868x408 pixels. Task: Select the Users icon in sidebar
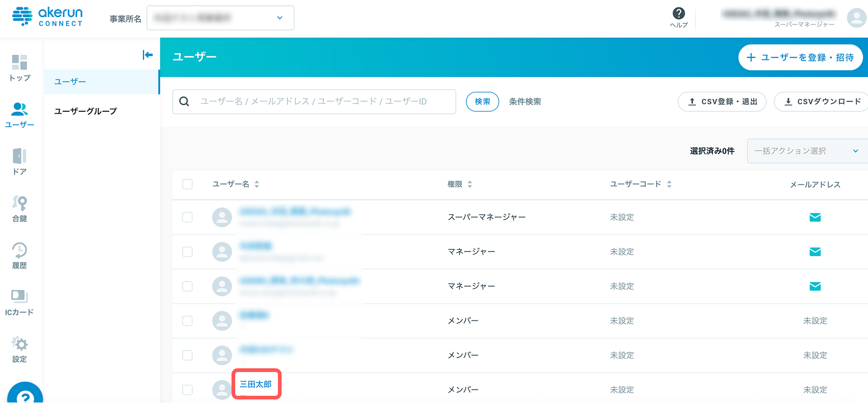[x=20, y=109]
